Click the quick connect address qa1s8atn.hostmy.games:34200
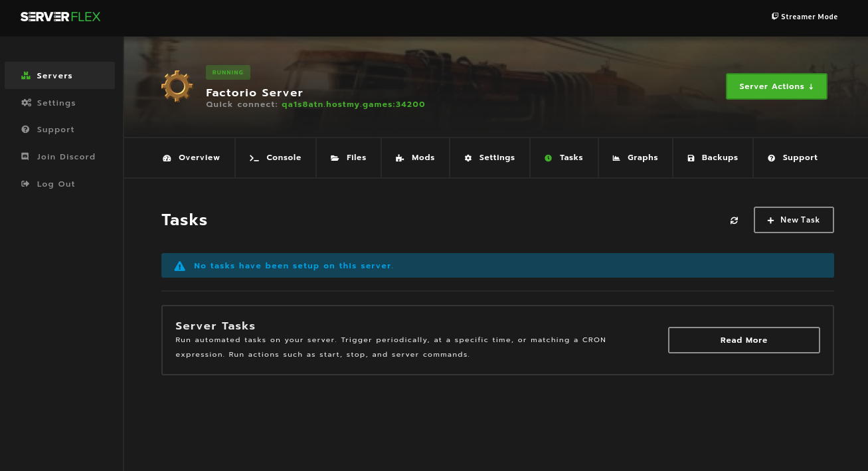This screenshot has width=868, height=471. pyautogui.click(x=353, y=104)
